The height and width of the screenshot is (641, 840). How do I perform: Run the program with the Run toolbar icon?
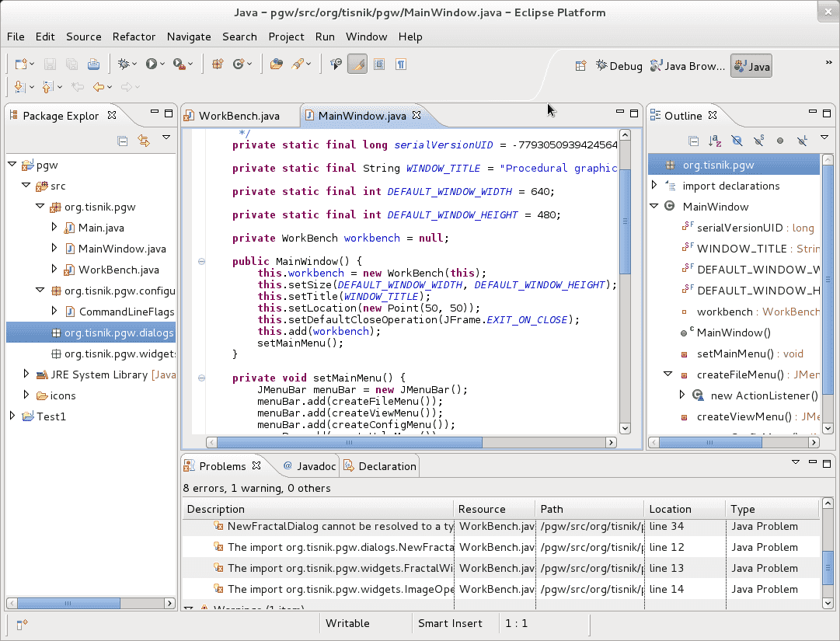[153, 64]
